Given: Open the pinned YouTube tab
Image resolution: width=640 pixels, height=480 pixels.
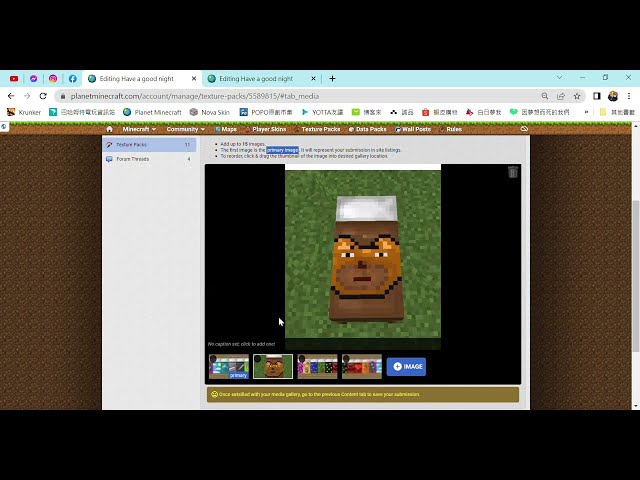Looking at the screenshot, I should pos(14,79).
